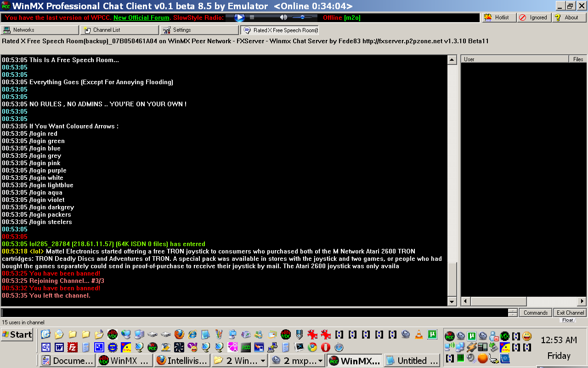Click the /login packers chat line
Image resolution: width=588 pixels, height=368 pixels.
pos(36,214)
